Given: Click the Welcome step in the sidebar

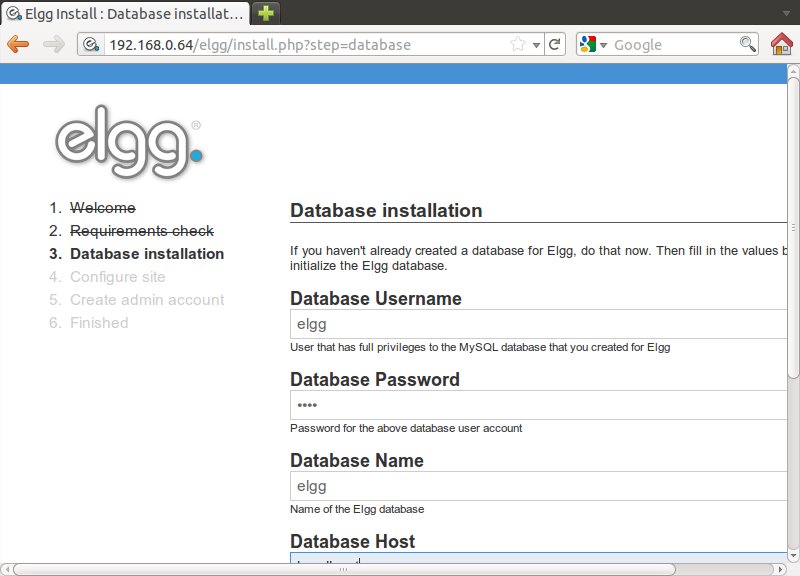Looking at the screenshot, I should point(103,208).
